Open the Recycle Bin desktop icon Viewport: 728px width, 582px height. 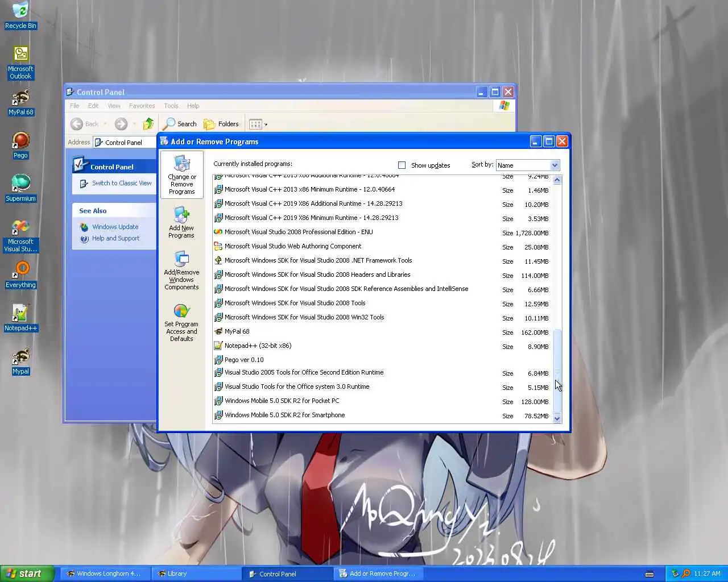[20, 15]
